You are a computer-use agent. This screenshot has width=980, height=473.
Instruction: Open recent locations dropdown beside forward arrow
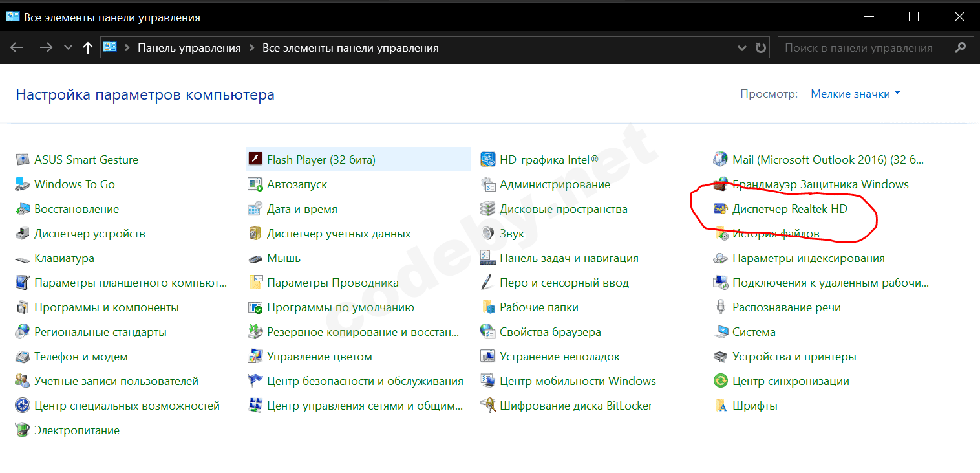tap(69, 48)
